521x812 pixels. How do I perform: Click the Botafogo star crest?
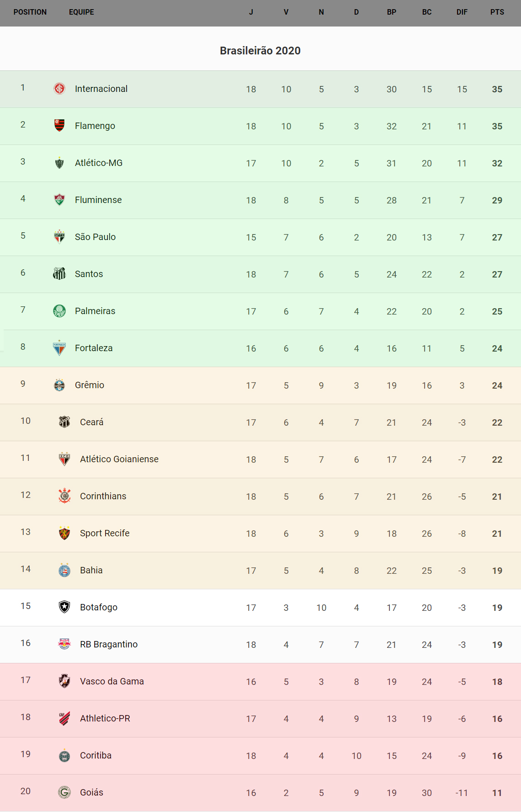click(64, 607)
